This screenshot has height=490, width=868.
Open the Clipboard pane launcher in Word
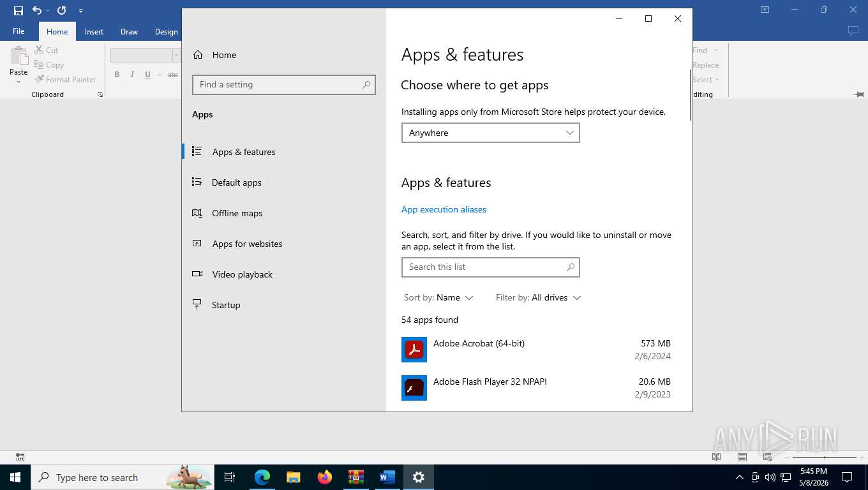point(100,94)
